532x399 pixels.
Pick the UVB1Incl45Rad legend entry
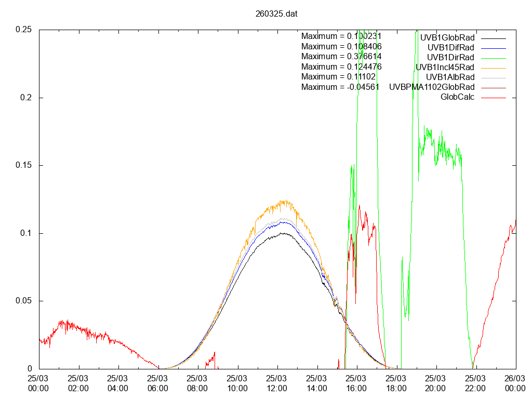point(445,67)
